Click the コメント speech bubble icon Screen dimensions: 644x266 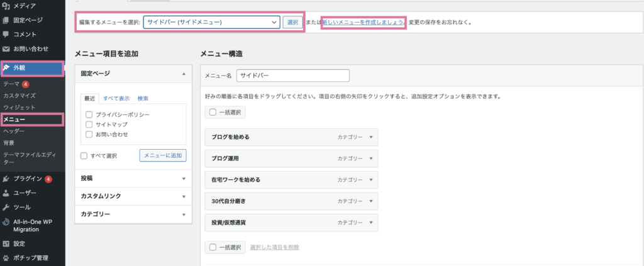point(6,35)
